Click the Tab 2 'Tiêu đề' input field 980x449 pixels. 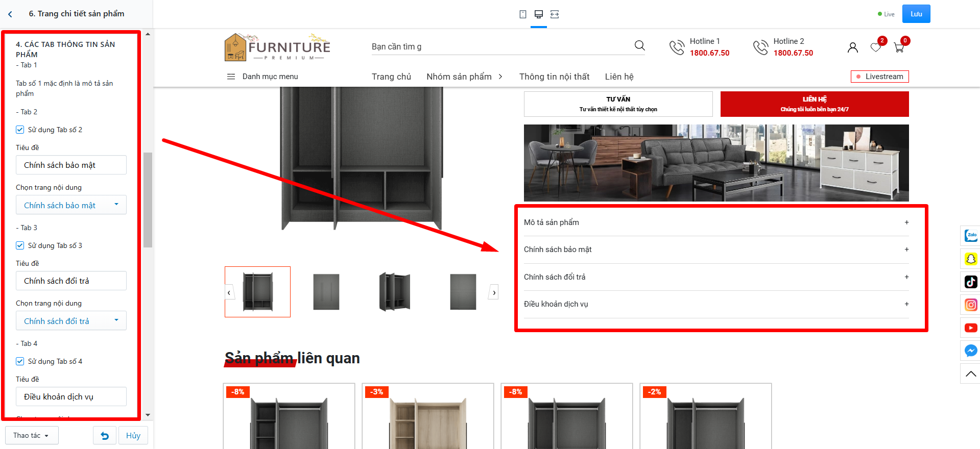tap(71, 165)
